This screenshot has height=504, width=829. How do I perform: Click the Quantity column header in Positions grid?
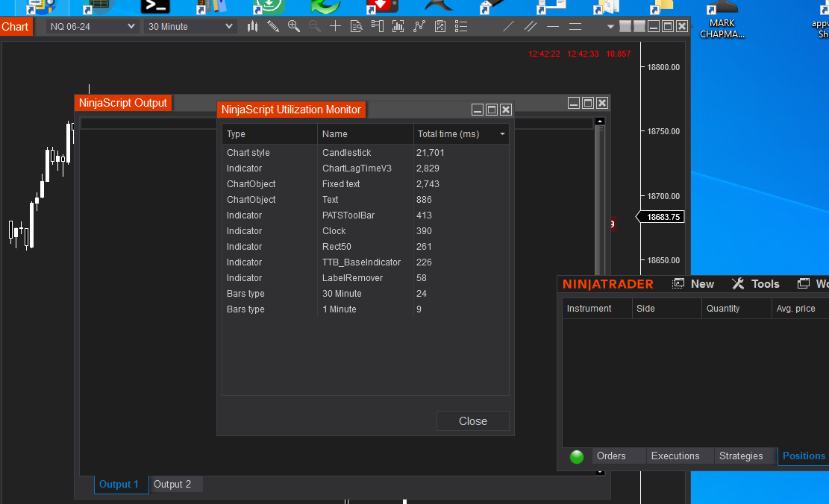point(736,309)
